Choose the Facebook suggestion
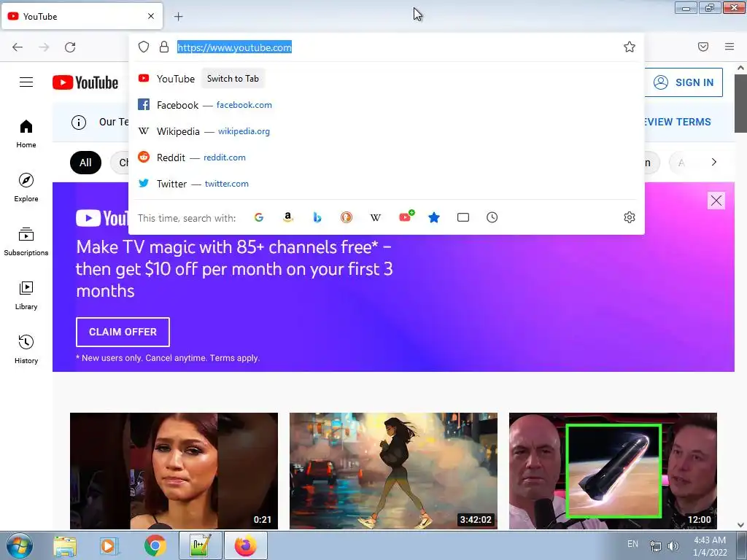 point(387,105)
